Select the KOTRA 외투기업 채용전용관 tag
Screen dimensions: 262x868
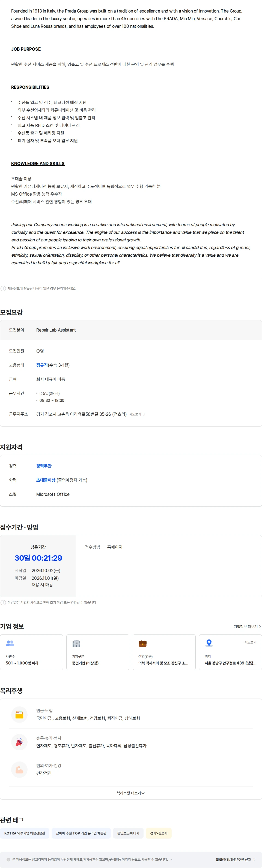coord(25,833)
